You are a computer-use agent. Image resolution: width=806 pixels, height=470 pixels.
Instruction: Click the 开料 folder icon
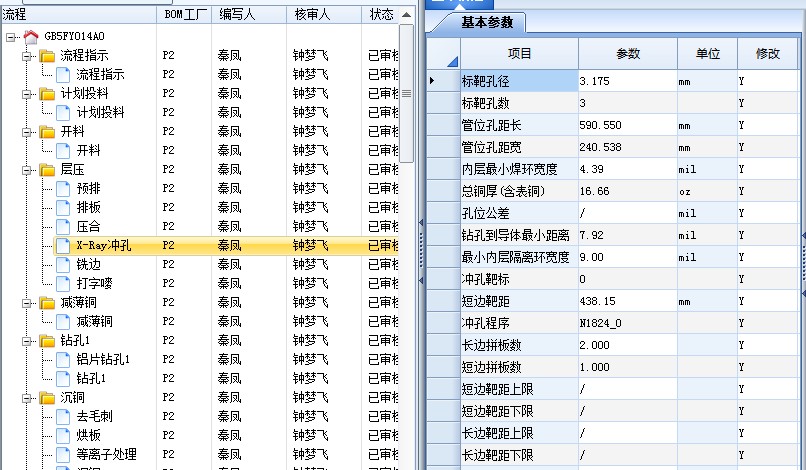(x=47, y=132)
